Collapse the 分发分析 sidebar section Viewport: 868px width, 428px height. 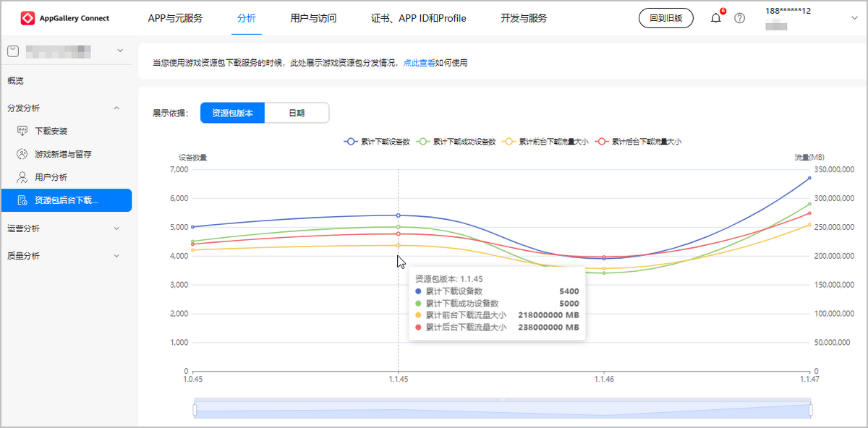117,108
